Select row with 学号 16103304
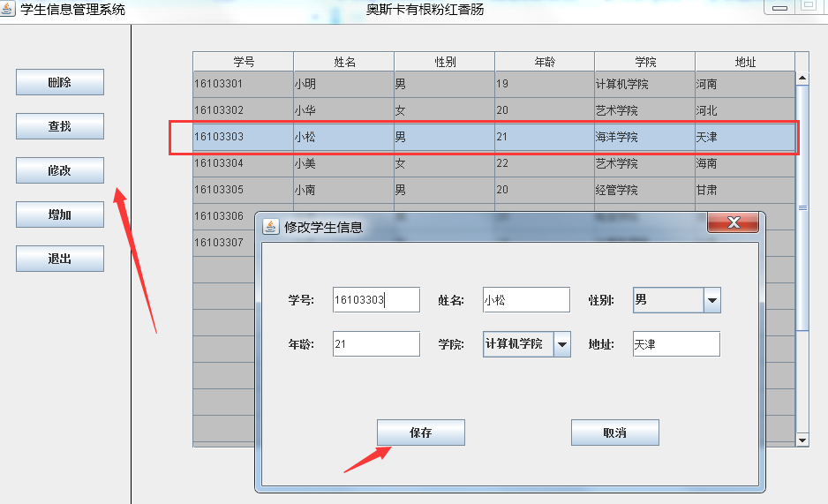The height and width of the screenshot is (504, 828). (494, 163)
